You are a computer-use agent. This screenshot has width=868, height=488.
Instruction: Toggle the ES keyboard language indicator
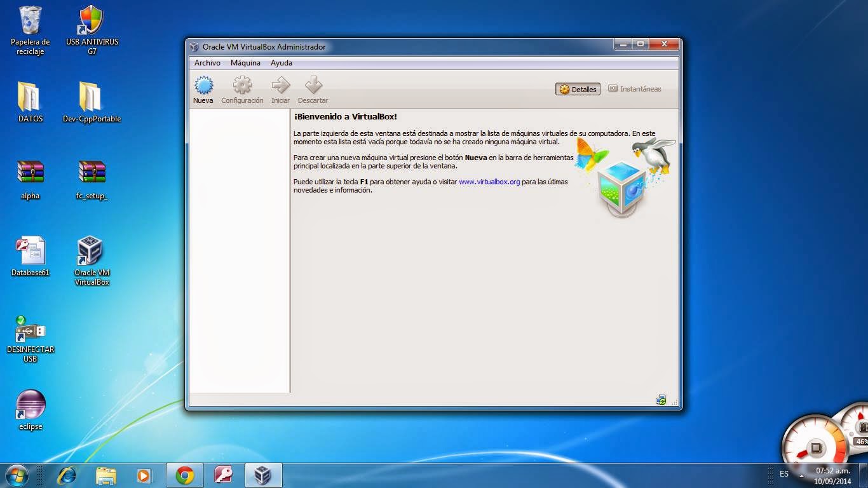pyautogui.click(x=783, y=474)
